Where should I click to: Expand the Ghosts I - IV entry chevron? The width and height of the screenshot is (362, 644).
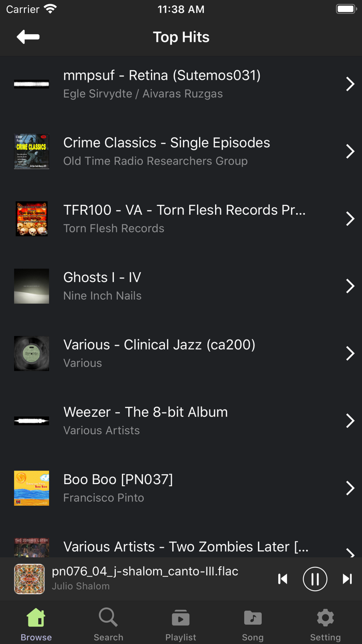pos(350,286)
